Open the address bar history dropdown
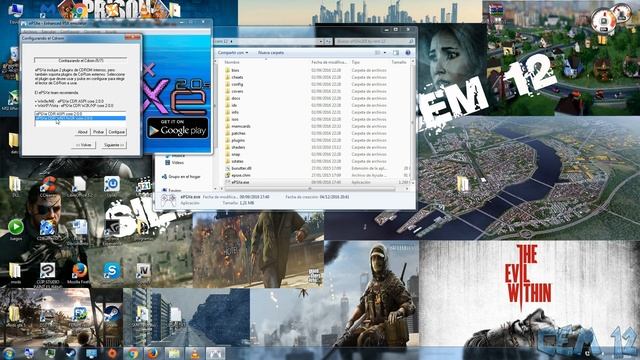This screenshot has height=360, width=640. click(x=321, y=41)
